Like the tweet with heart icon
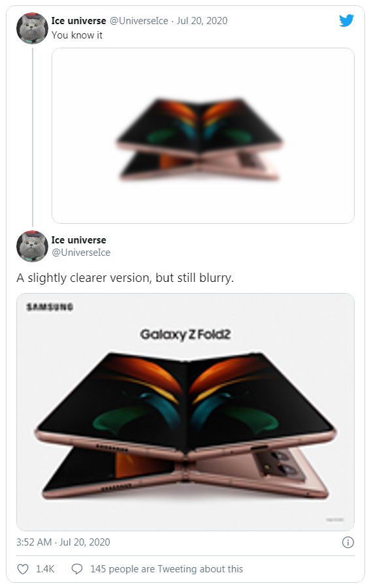Screen dimensions: 369x588 [23, 569]
